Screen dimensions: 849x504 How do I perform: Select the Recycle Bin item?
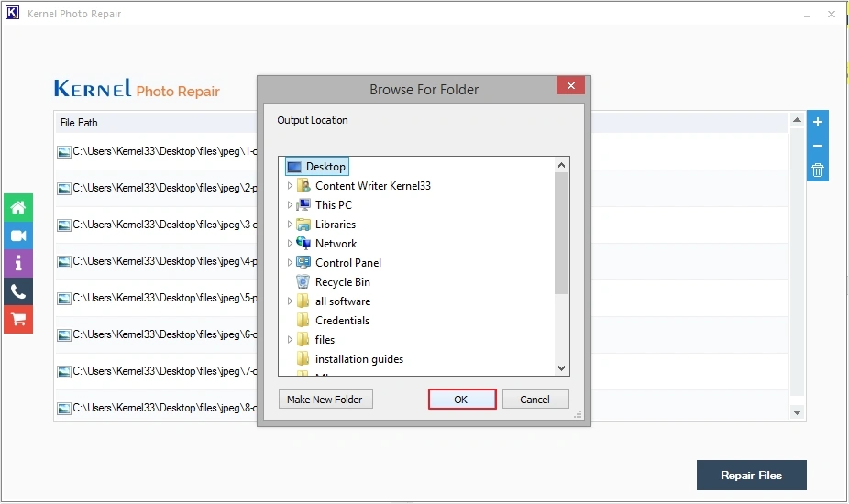342,282
